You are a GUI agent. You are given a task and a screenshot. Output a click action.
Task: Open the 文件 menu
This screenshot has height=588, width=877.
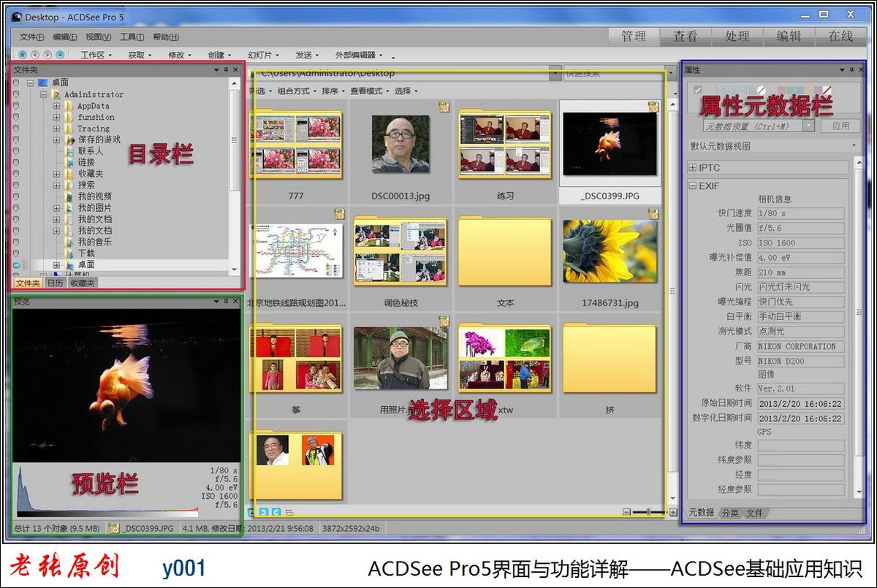point(31,37)
